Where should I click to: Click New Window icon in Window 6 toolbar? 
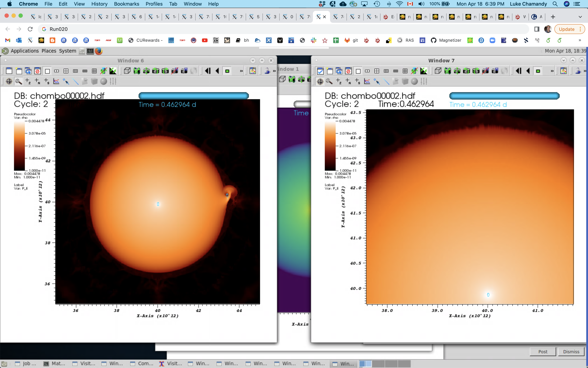(19, 71)
